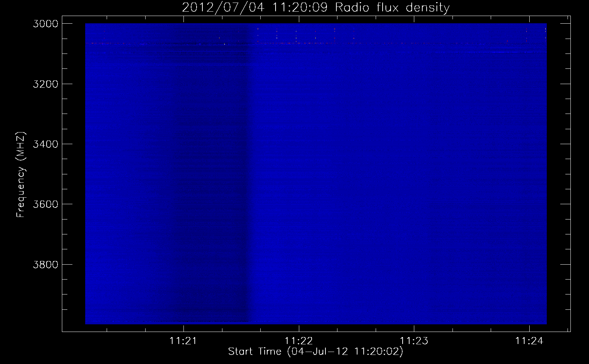Click the 11:21 time tick label
This screenshot has width=589, height=364.
pos(183,341)
